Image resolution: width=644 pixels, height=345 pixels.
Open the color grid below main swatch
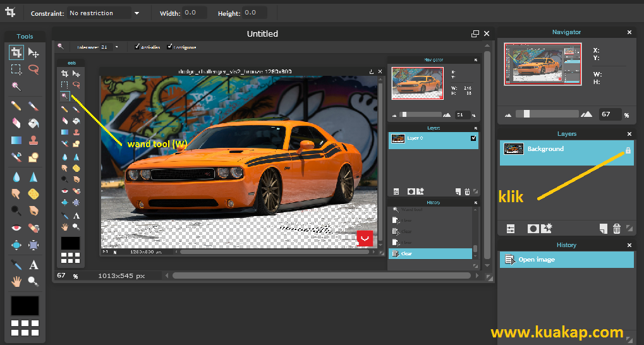point(25,328)
